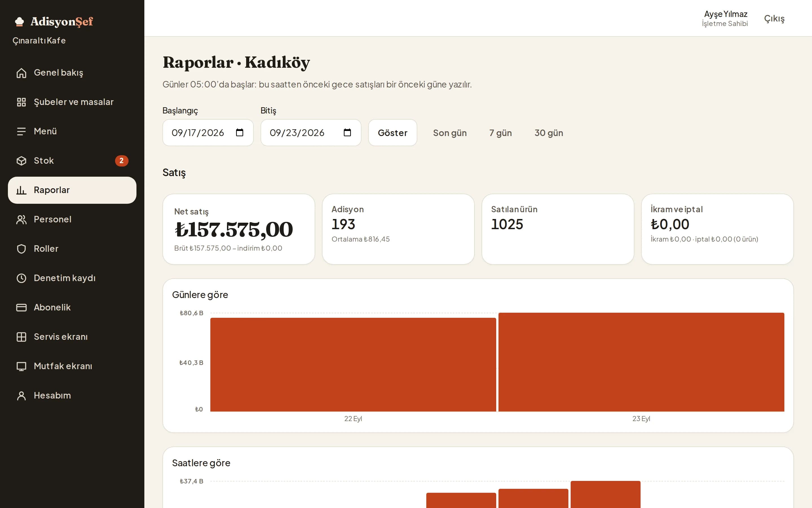Select the Son gün quick range
Image resolution: width=812 pixels, height=508 pixels.
point(450,133)
